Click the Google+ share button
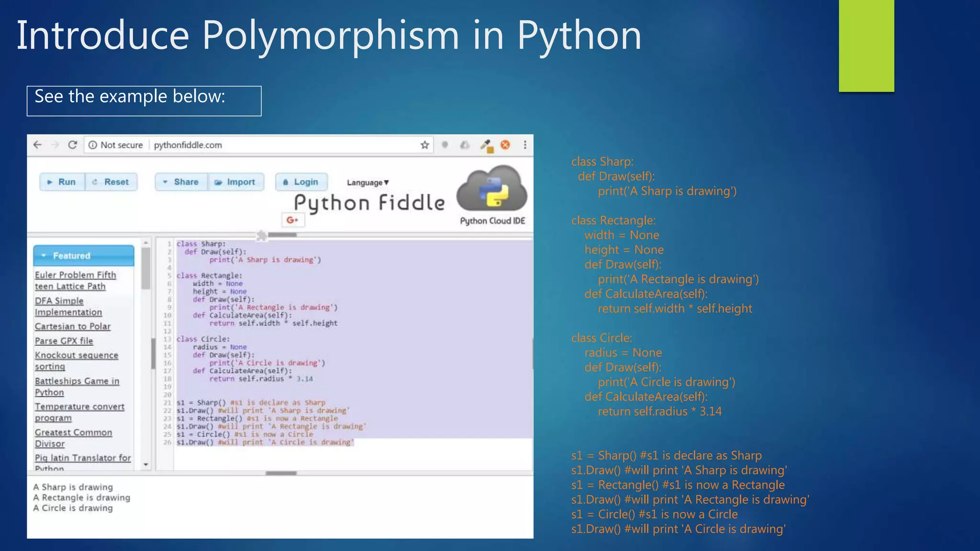The height and width of the screenshot is (551, 980). click(x=292, y=220)
